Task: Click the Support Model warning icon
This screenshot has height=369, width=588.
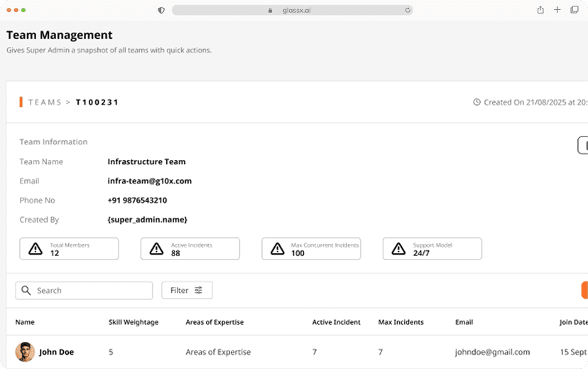Action: coord(398,249)
